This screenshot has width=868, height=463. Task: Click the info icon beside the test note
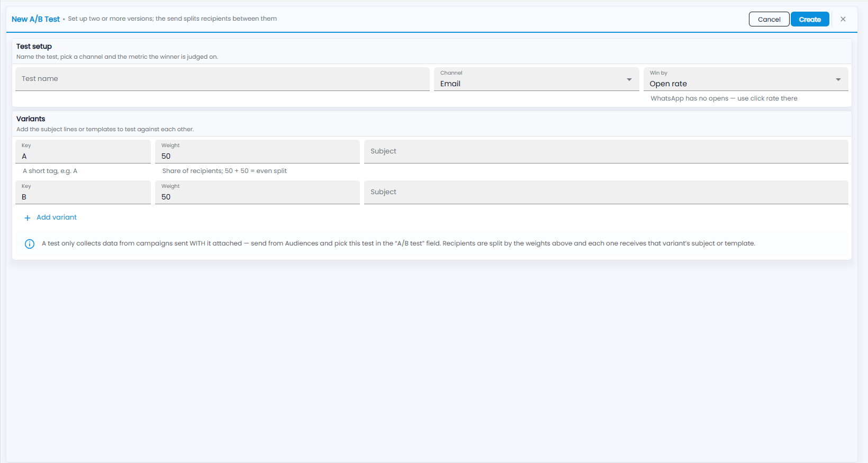30,244
